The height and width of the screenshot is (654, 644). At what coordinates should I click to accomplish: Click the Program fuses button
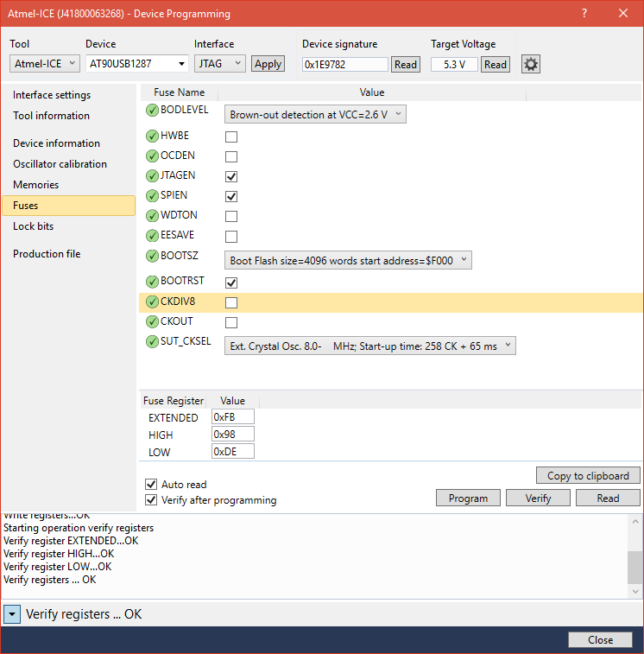[x=468, y=498]
